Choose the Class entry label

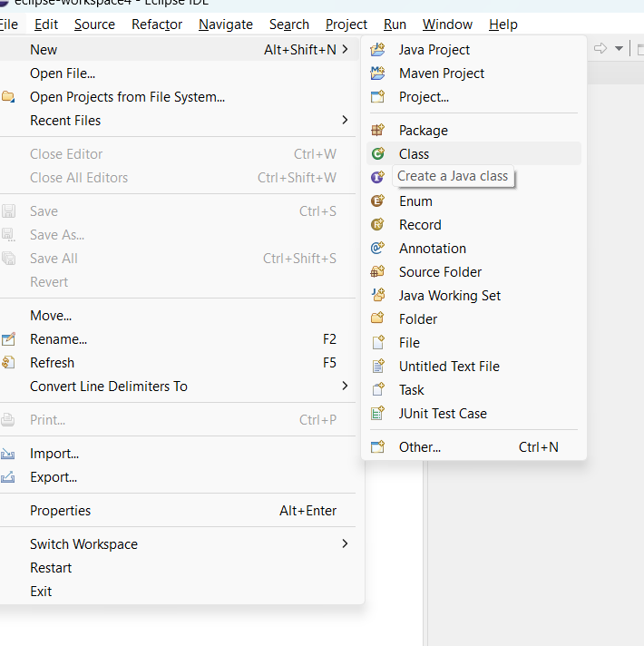tap(414, 154)
